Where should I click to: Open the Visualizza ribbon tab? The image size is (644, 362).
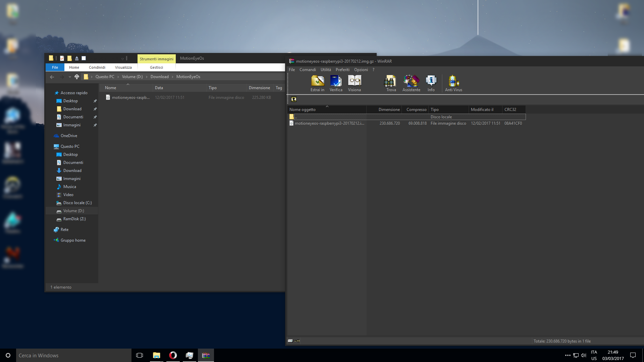[123, 67]
